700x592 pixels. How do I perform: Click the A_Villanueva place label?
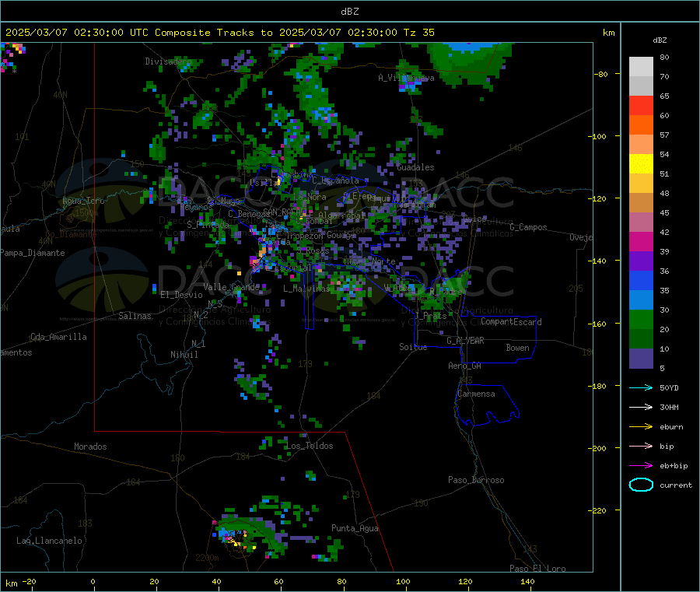[406, 78]
